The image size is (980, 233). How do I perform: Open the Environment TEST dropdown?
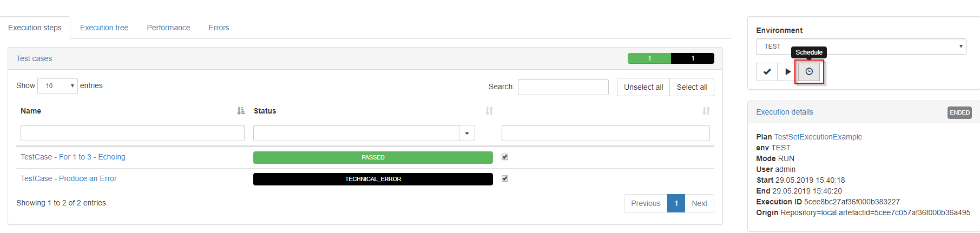[x=861, y=46]
